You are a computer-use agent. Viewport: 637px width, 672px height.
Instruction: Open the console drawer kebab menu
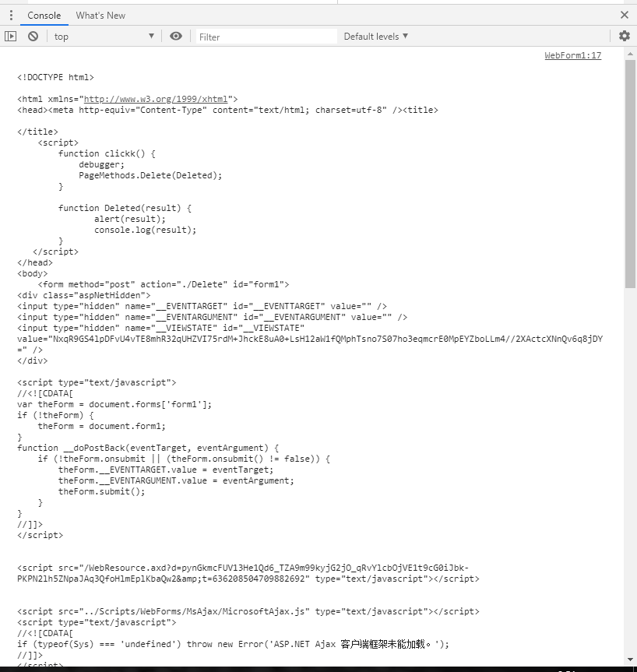pyautogui.click(x=11, y=16)
